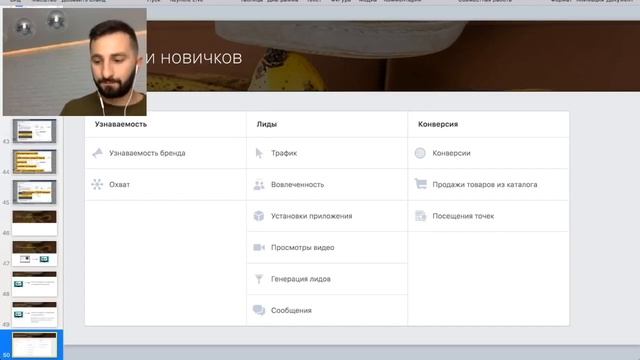
Task: Select the Установки приложения objective text
Action: [311, 216]
